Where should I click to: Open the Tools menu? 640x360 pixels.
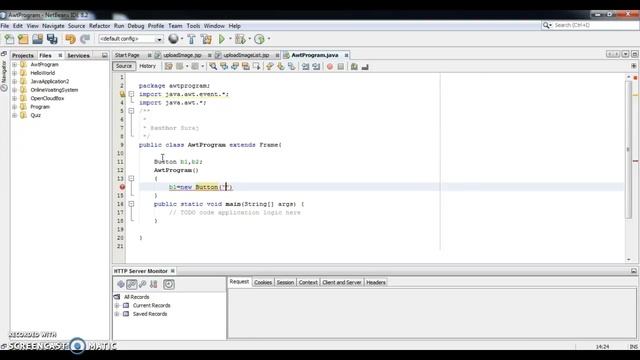point(193,26)
